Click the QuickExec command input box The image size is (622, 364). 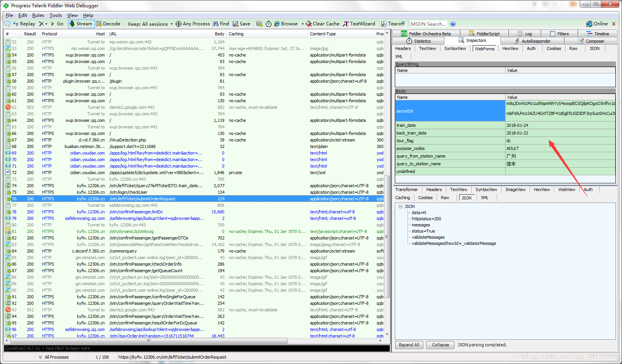pos(196,348)
